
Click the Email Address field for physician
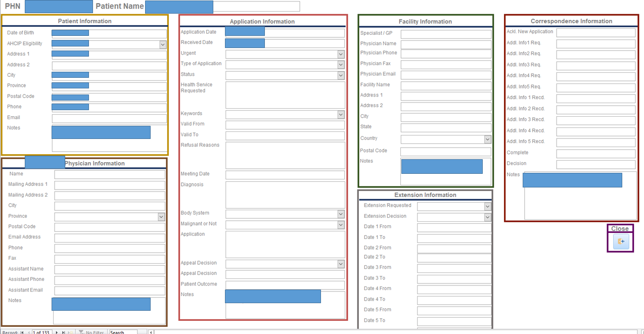pos(110,237)
